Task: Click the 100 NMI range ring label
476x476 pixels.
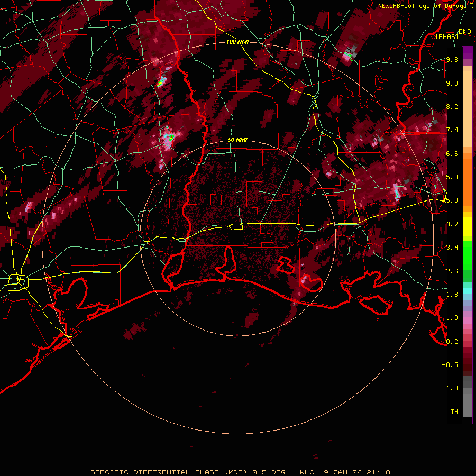Action: pyautogui.click(x=237, y=42)
